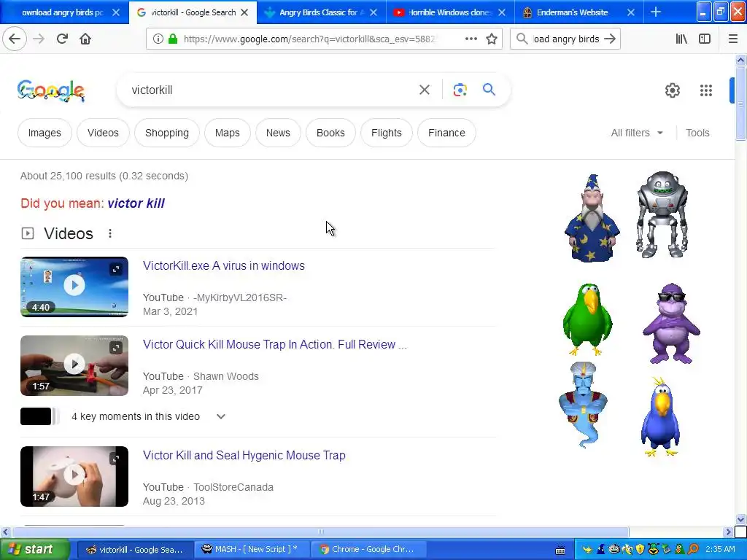The image size is (747, 560).
Task: Open the page actions three-dot menu
Action: (471, 39)
